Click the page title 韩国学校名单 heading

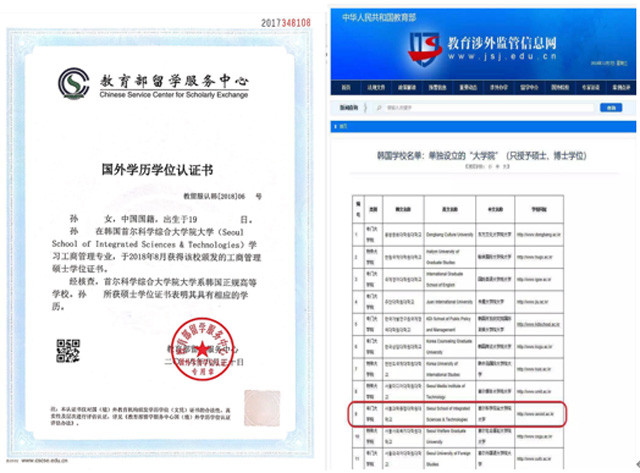click(x=482, y=155)
